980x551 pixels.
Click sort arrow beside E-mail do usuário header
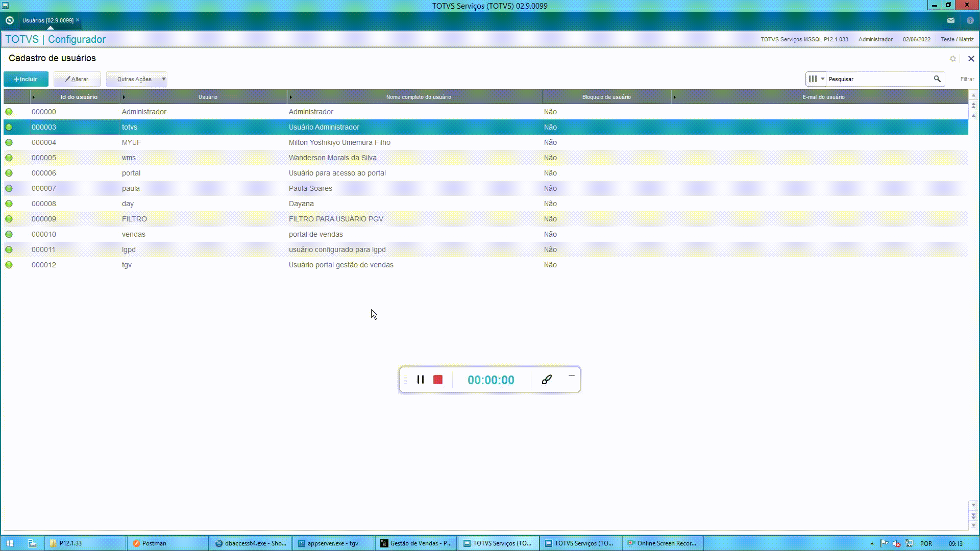click(x=674, y=97)
